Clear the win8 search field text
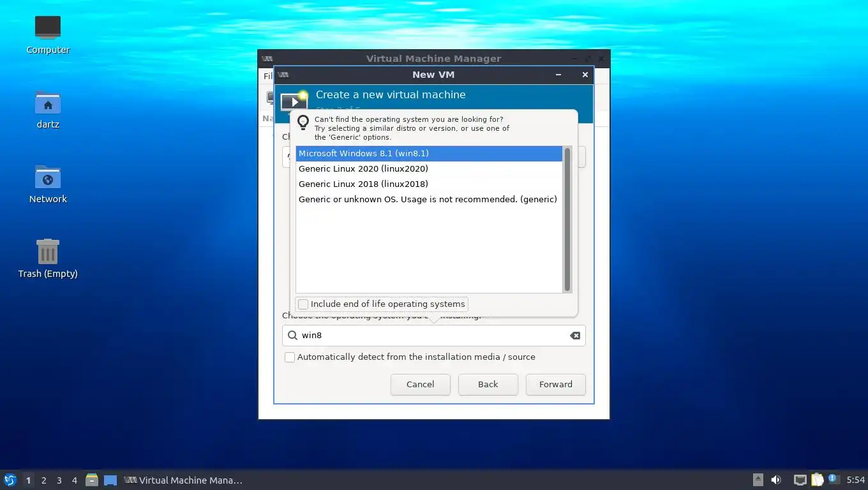This screenshot has height=490, width=868. (575, 336)
